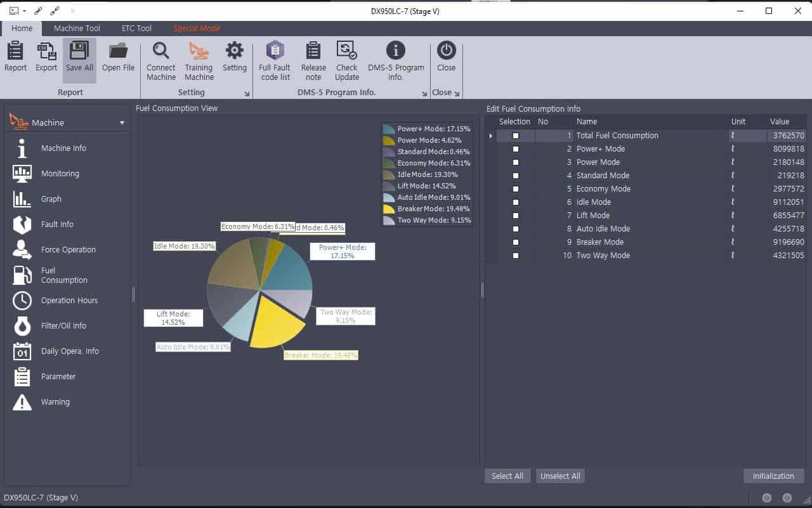The height and width of the screenshot is (508, 812).
Task: Open DMS-5 Program Info icon
Action: pyautogui.click(x=396, y=51)
